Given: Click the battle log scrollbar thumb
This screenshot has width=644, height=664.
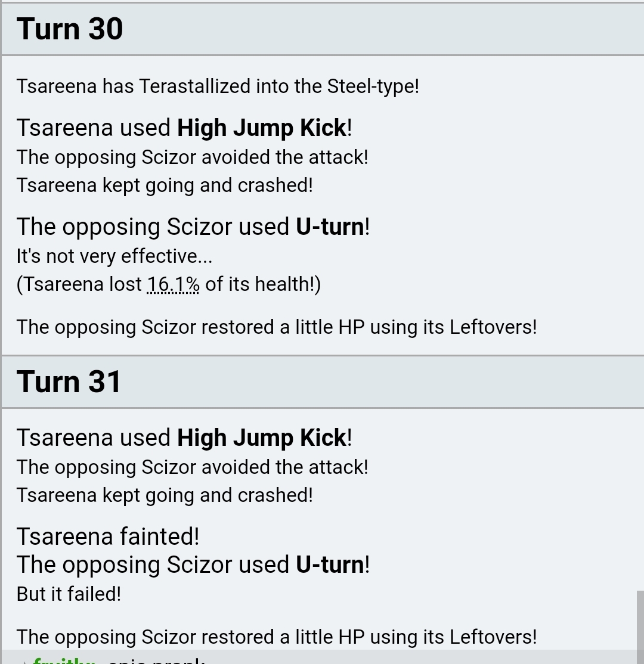Looking at the screenshot, I should point(640,627).
